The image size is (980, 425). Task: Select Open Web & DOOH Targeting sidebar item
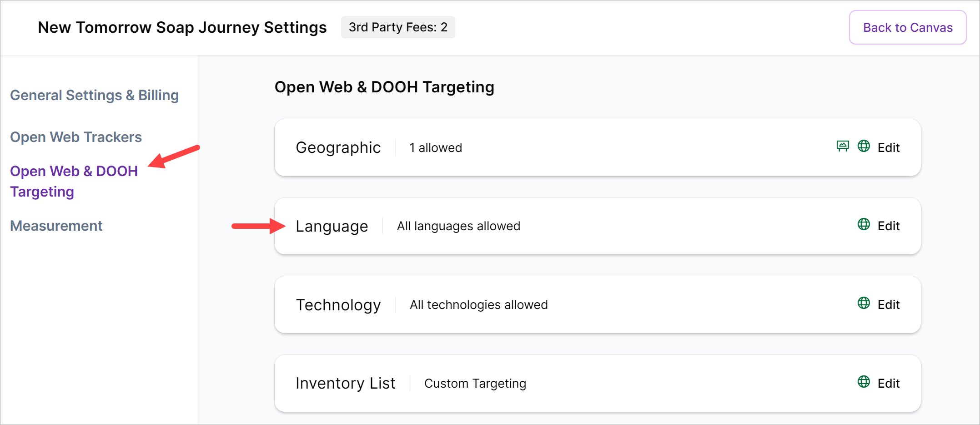click(74, 181)
